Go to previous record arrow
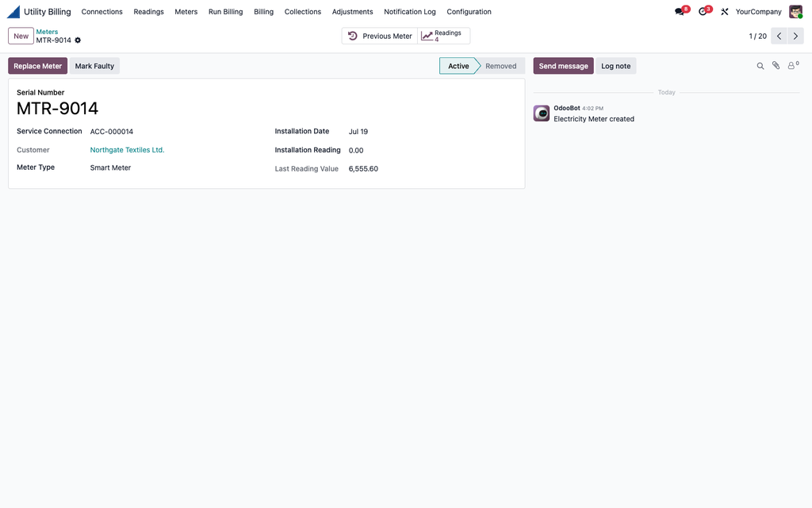 pos(779,36)
